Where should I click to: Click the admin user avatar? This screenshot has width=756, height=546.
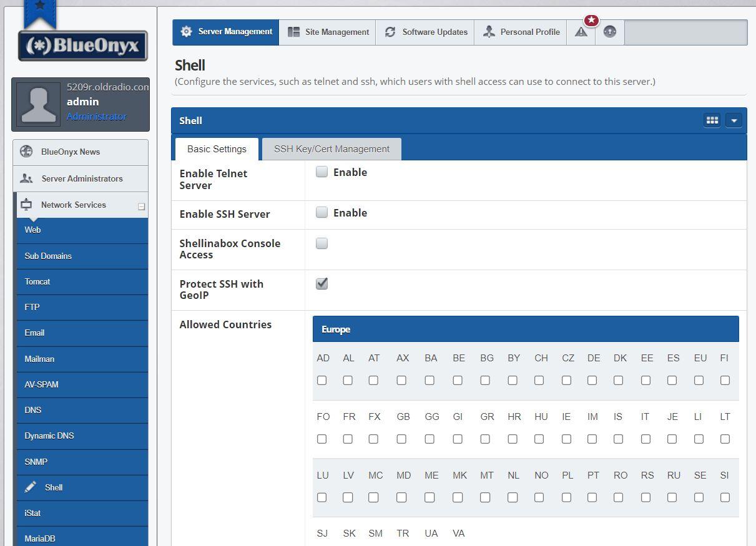pyautogui.click(x=39, y=105)
